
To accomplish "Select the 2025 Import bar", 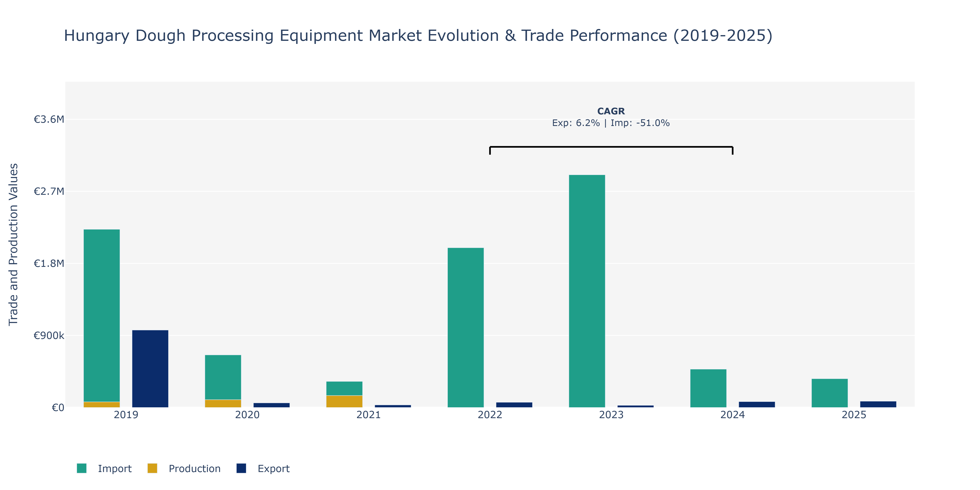I will [830, 393].
